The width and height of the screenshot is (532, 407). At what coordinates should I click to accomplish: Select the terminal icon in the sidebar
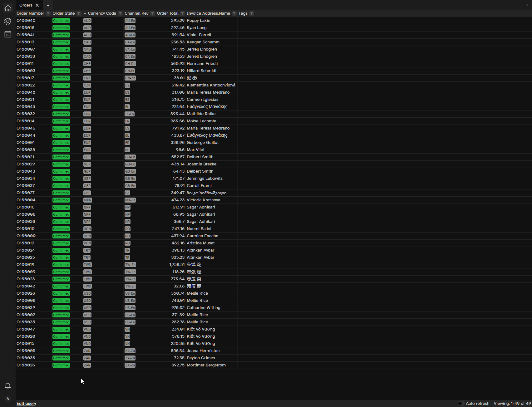(7, 34)
